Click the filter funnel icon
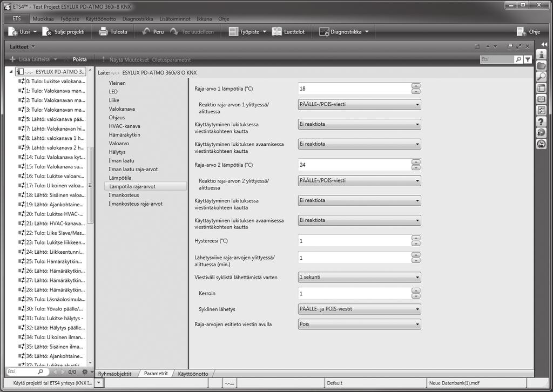 (527, 59)
